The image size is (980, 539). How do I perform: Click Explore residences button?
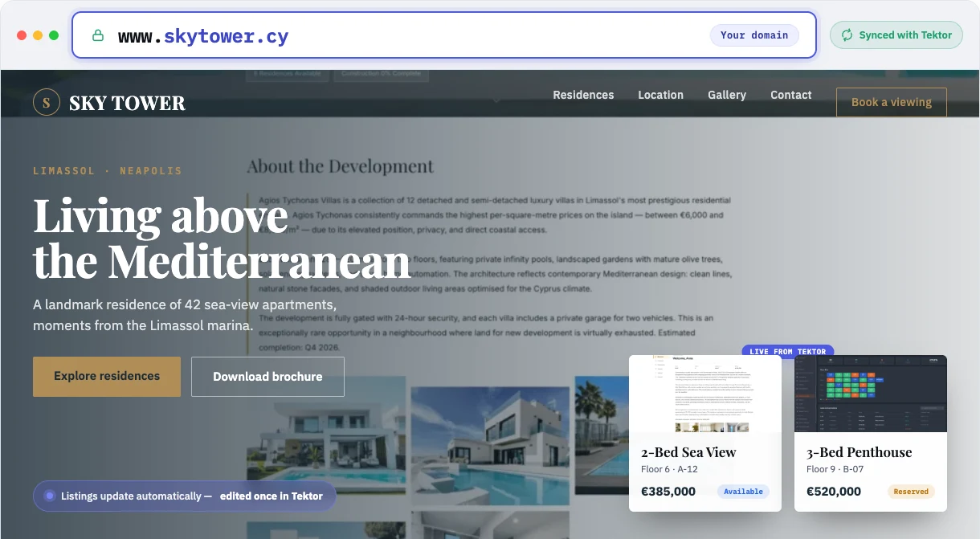pyautogui.click(x=107, y=376)
